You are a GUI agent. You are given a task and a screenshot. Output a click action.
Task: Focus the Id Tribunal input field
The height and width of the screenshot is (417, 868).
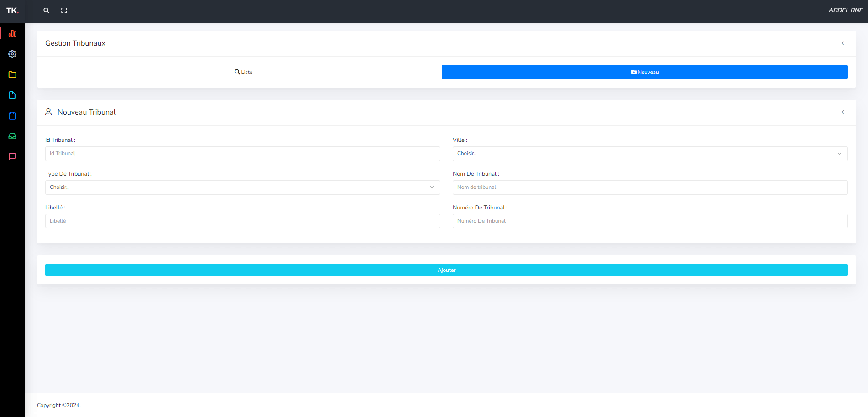pos(242,154)
